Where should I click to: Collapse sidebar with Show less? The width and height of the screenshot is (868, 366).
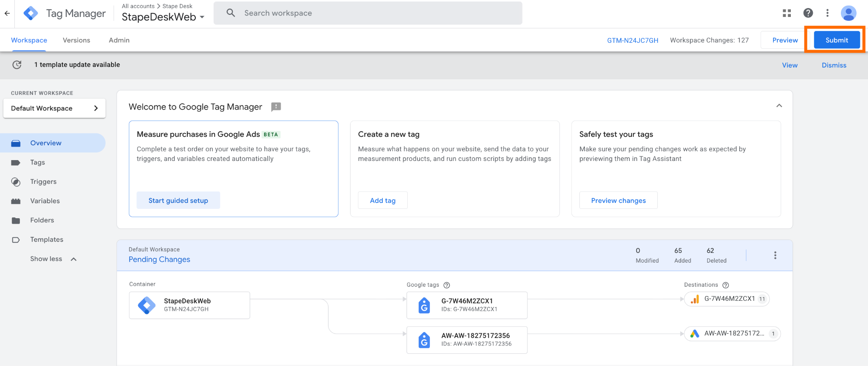53,259
